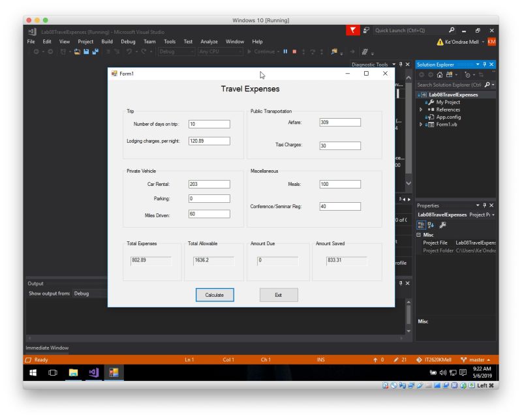Click the Airfare input field
Image resolution: width=522 pixels, height=420 pixels.
(340, 122)
